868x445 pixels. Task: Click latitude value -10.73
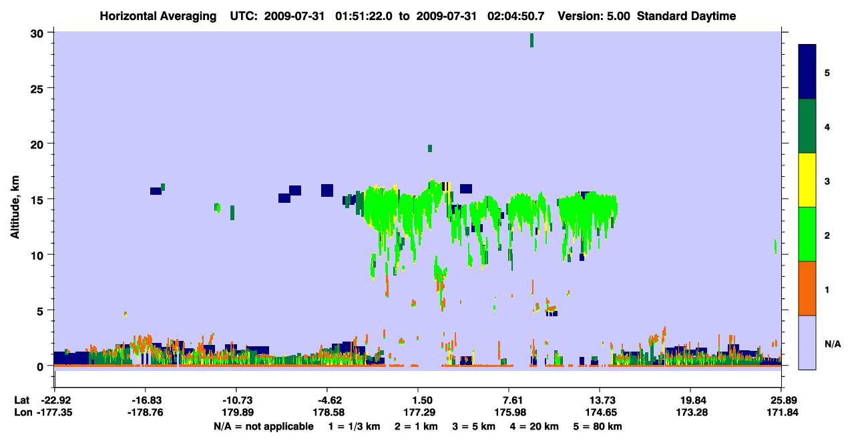pyautogui.click(x=236, y=400)
